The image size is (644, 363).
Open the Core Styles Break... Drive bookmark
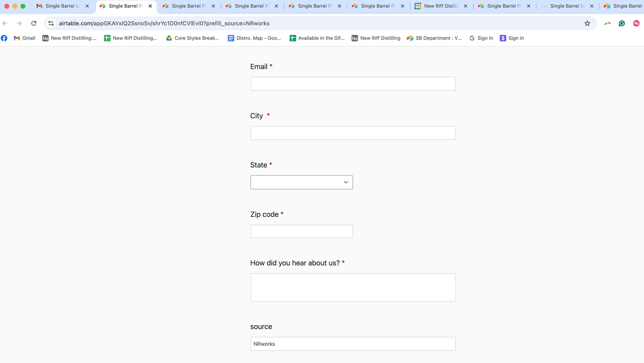point(192,38)
